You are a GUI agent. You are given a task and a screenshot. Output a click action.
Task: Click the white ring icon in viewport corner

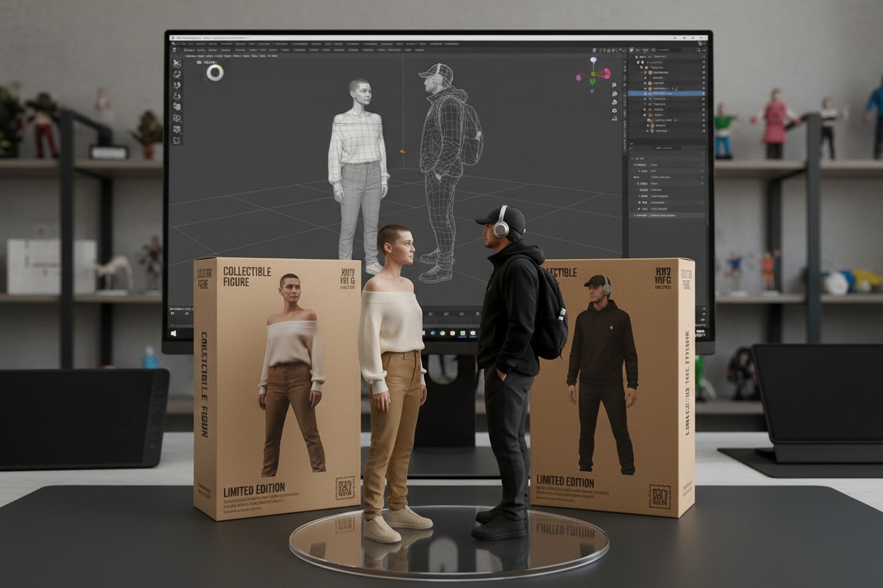point(215,73)
